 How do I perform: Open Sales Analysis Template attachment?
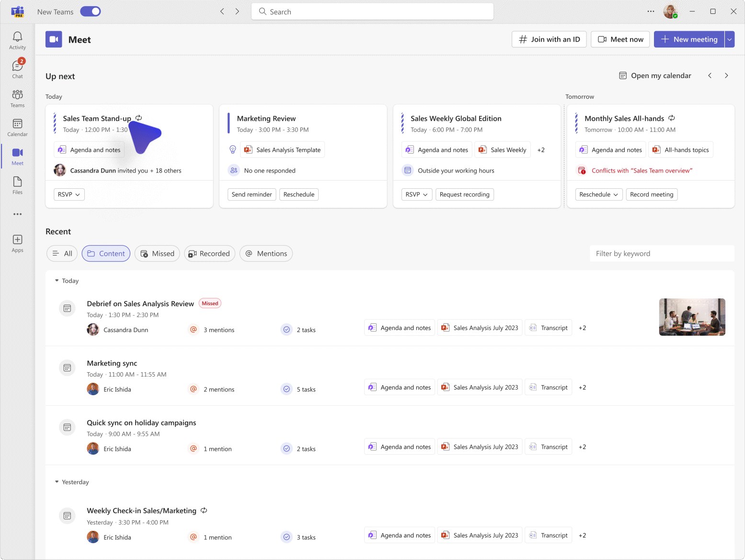coord(282,149)
